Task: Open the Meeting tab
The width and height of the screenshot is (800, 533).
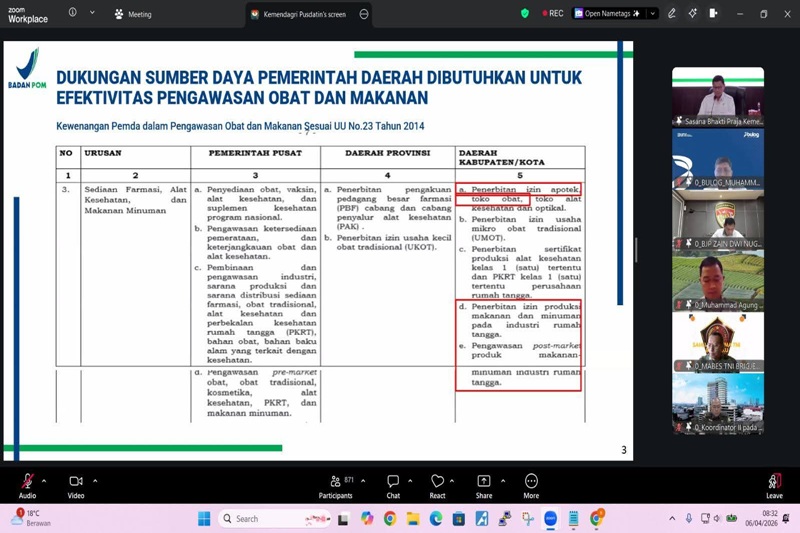Action: (132, 14)
